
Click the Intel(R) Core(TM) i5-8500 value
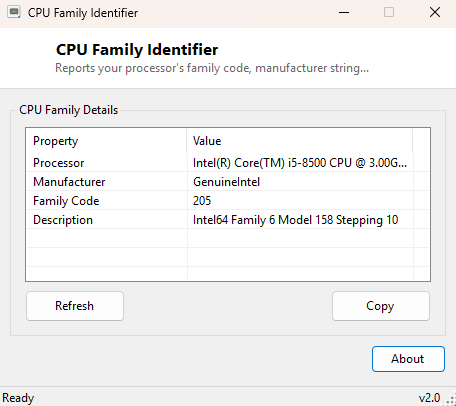coord(300,163)
